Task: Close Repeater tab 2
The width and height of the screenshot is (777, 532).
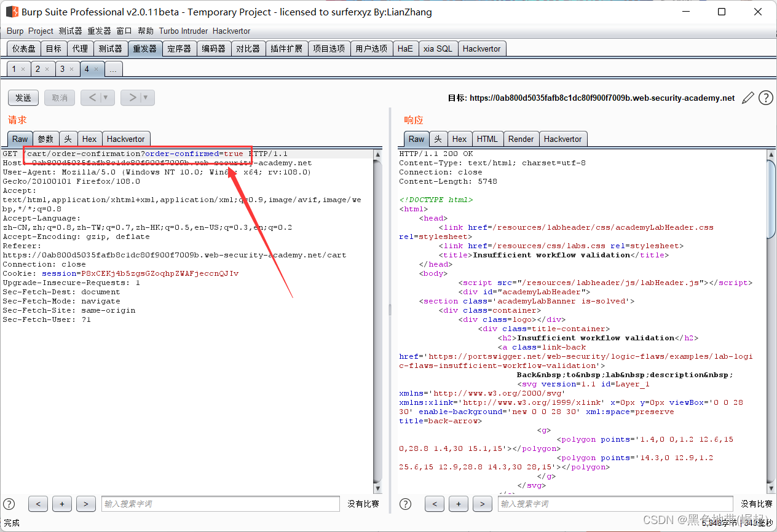Action: coord(47,69)
